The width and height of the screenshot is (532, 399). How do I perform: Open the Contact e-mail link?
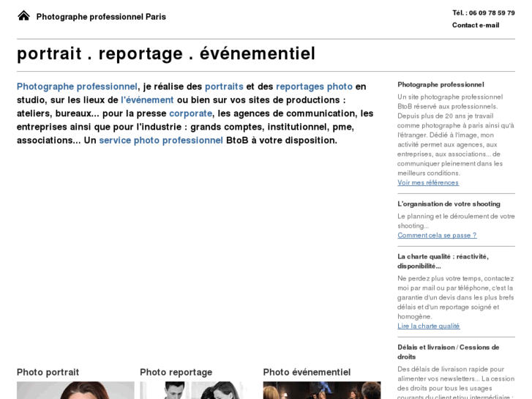pos(476,25)
